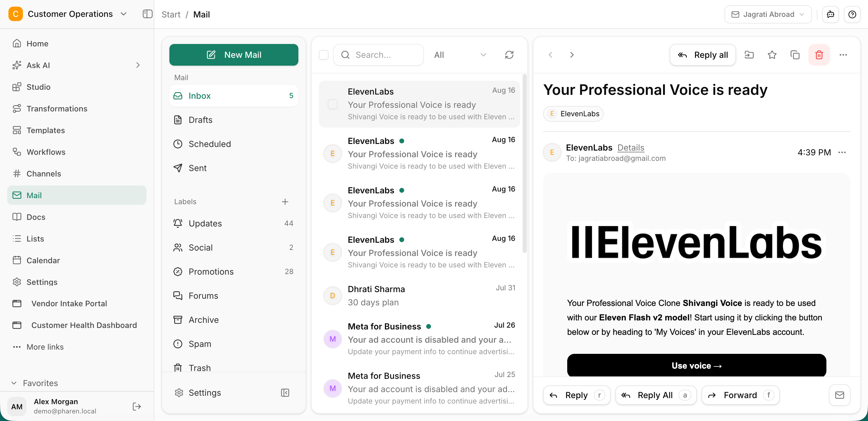Open the assistant bot icon in header

830,14
